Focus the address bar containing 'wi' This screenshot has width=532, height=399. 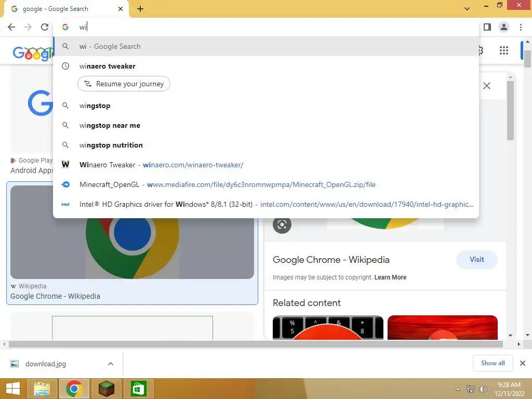click(x=267, y=27)
